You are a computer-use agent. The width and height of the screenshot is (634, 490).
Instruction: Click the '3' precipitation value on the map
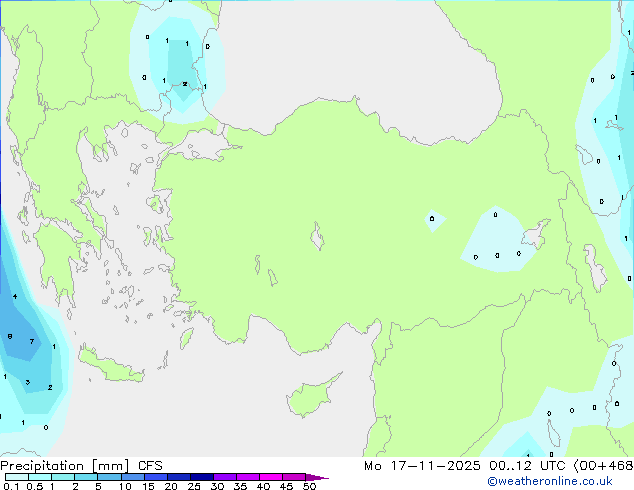coord(27,382)
